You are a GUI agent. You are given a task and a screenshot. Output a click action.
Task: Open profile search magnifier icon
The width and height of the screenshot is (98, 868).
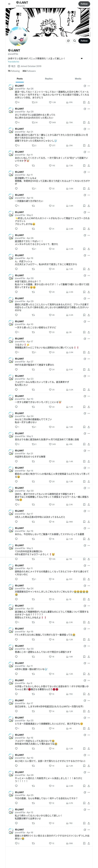(74, 41)
